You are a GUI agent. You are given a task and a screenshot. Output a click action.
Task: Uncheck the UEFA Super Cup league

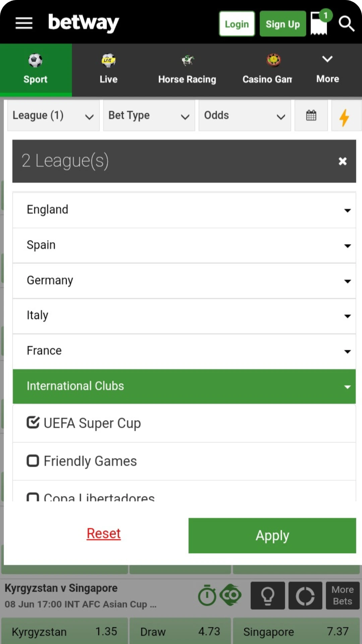coord(33,422)
